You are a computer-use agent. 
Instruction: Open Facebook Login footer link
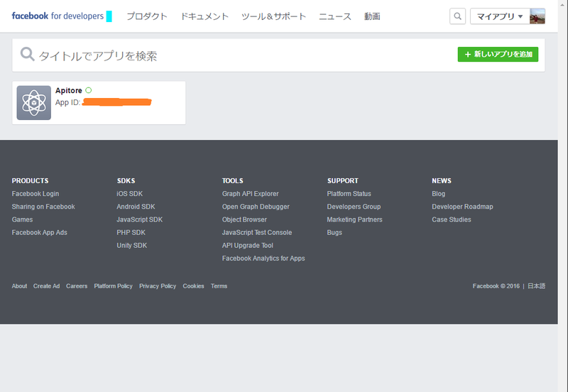[x=35, y=194]
